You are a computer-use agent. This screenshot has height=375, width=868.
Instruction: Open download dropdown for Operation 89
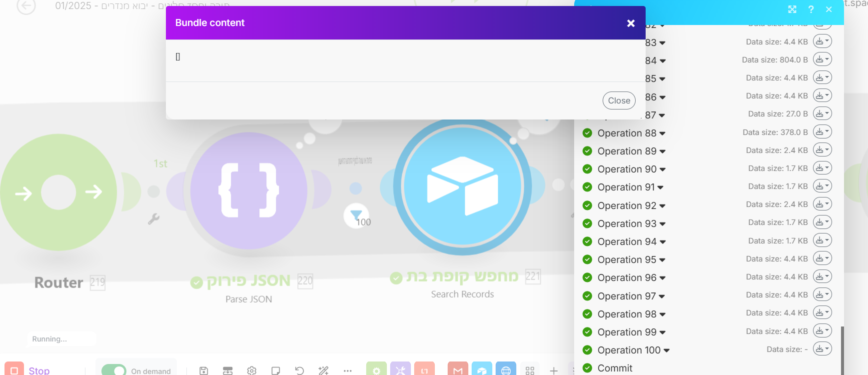pyautogui.click(x=823, y=150)
